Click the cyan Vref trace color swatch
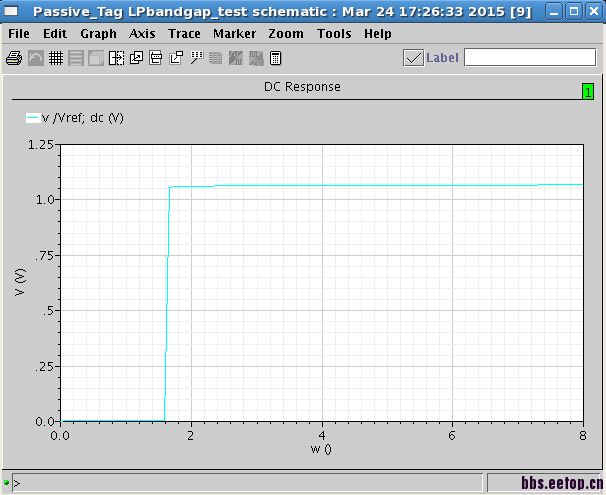Image resolution: width=606 pixels, height=495 pixels. pos(32,118)
